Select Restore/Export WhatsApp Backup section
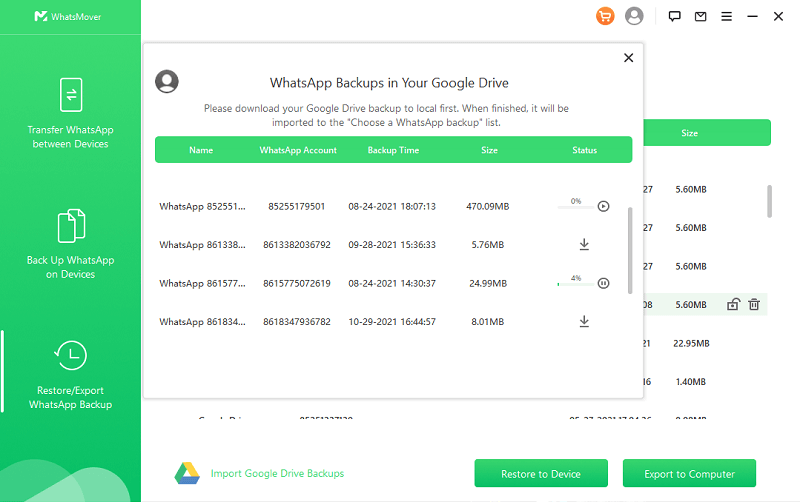The image size is (800, 502). (x=70, y=374)
